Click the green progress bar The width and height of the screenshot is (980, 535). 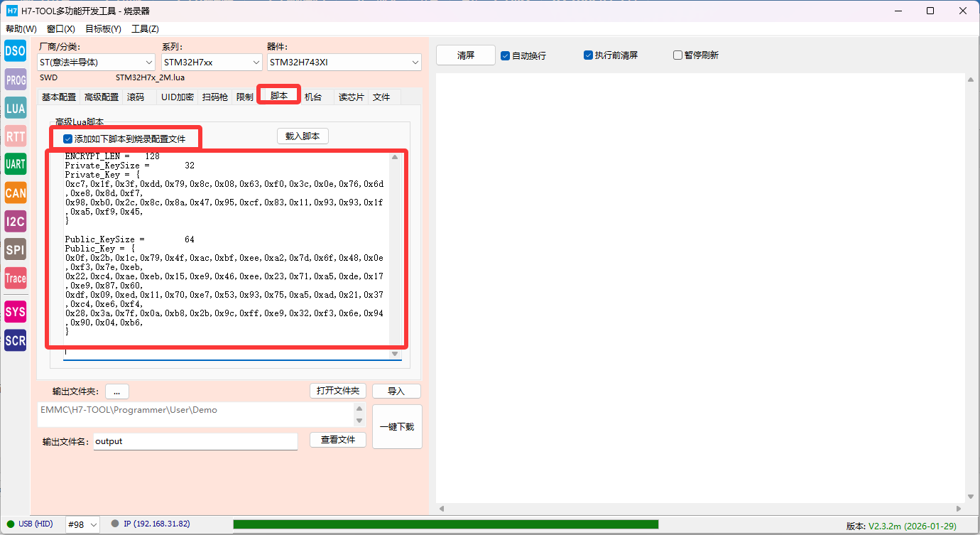click(445, 524)
